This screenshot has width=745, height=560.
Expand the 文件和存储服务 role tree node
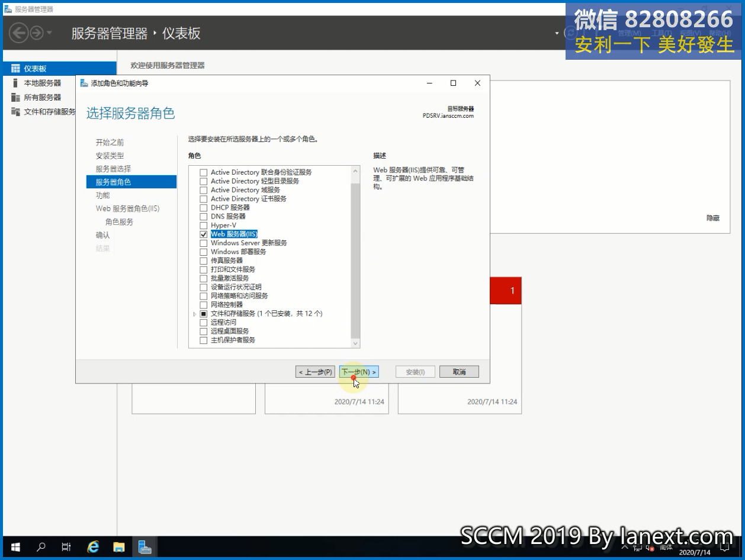(195, 314)
